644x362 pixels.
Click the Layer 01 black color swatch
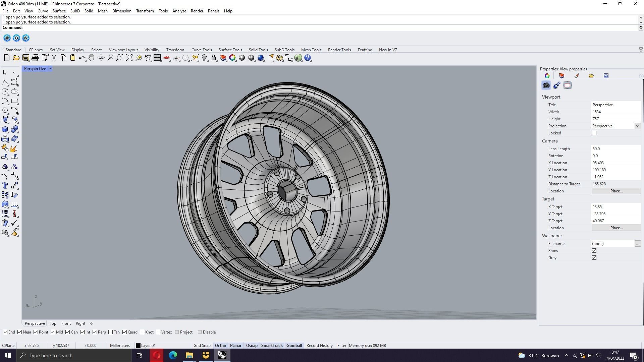coord(138,346)
